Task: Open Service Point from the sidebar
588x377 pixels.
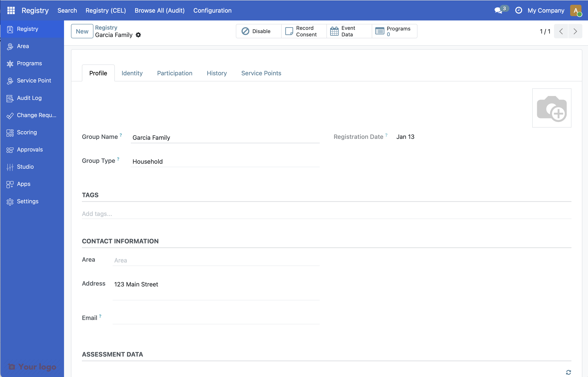Action: (x=34, y=81)
